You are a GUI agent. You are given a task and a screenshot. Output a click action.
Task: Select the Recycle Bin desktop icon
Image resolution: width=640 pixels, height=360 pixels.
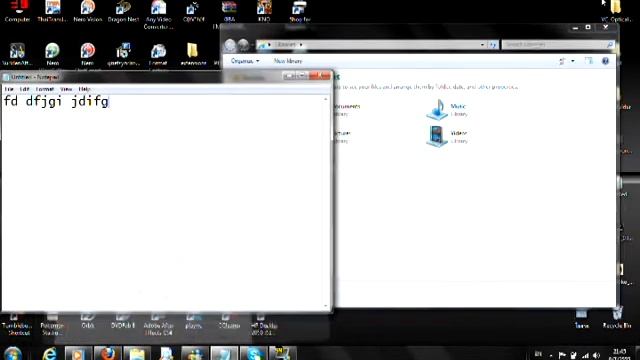(x=617, y=318)
